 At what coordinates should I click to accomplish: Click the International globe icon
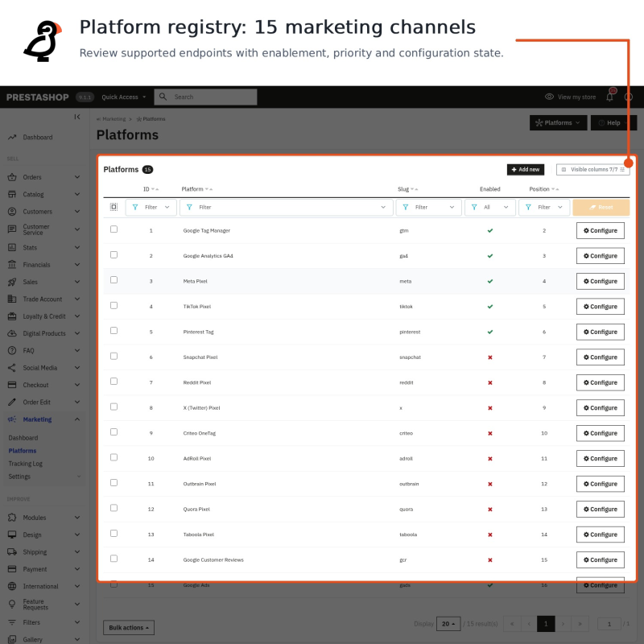(x=12, y=586)
